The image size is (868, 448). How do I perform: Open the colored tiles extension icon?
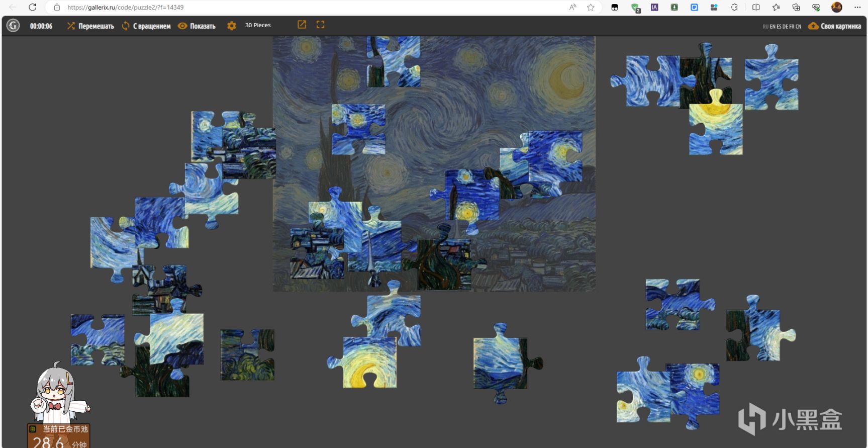[x=714, y=7]
